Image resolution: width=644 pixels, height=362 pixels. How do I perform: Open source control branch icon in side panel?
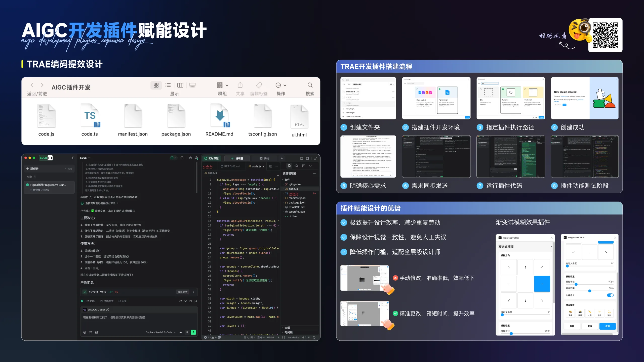(x=303, y=166)
